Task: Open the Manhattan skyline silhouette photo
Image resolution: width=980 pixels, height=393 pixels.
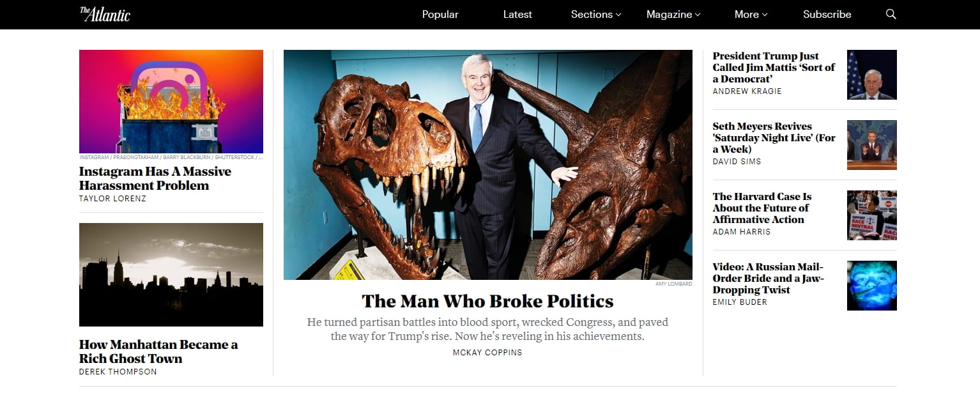Action: pyautogui.click(x=171, y=275)
